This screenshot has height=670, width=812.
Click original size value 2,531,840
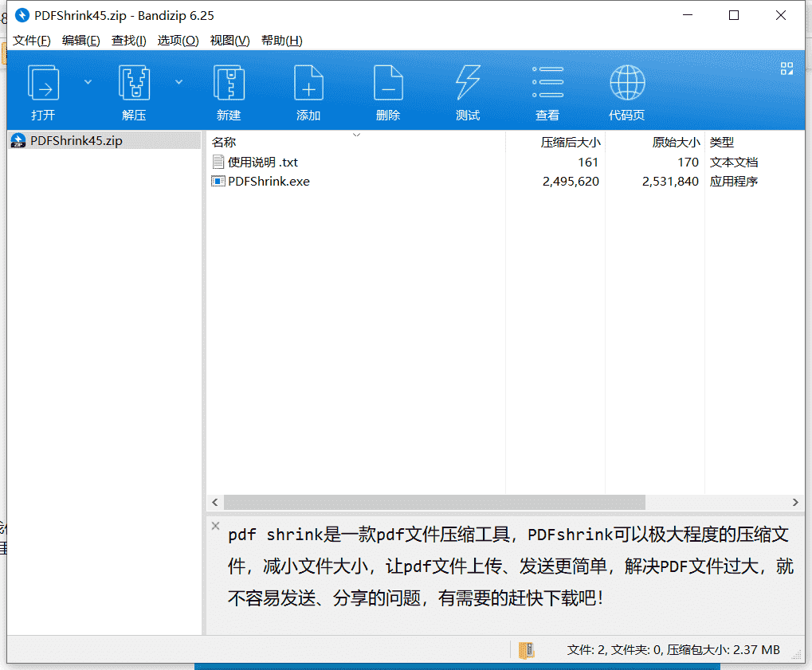[670, 181]
